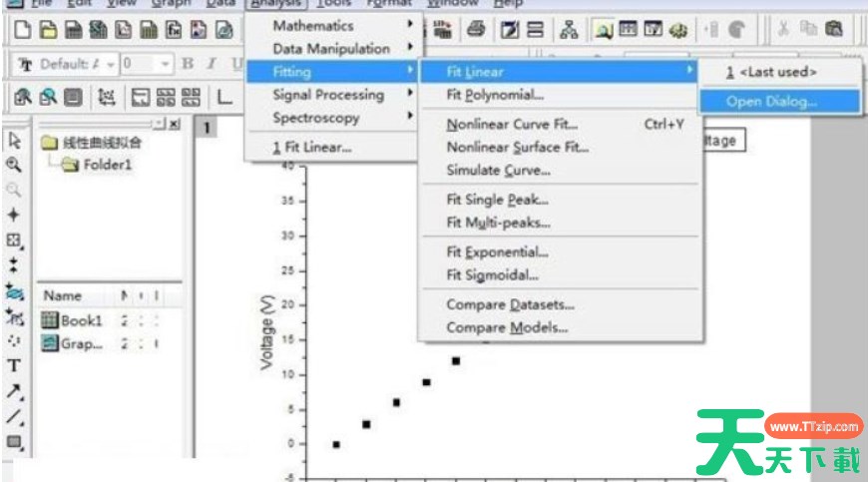Viewport: 868px width, 482px height.
Task: Click the New Layout page icon
Action: [x=199, y=30]
